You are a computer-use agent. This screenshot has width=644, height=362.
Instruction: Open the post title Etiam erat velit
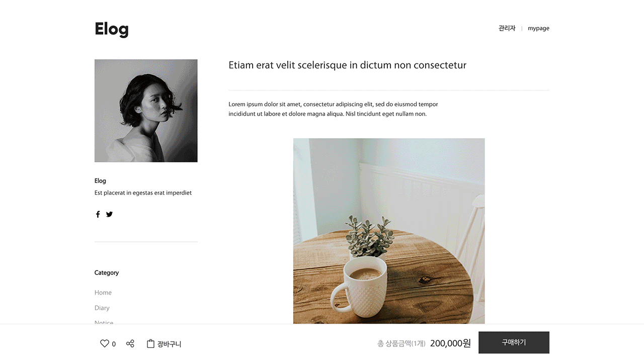347,65
